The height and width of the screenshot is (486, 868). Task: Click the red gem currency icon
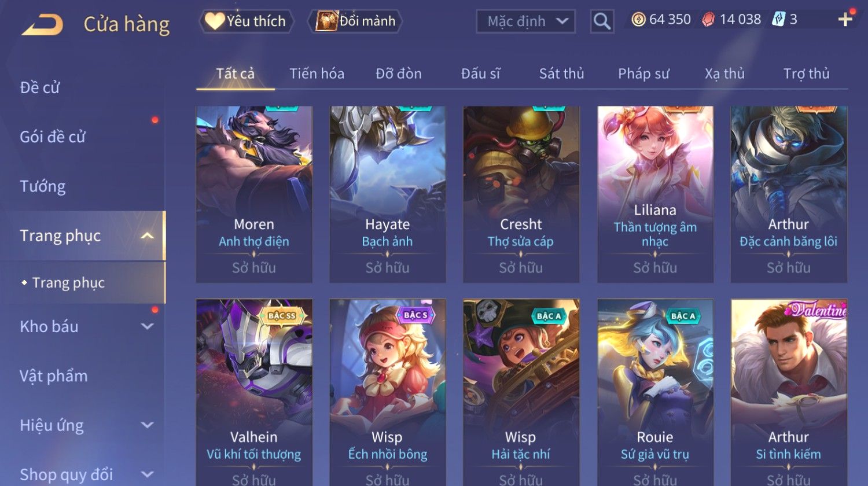[x=708, y=20]
